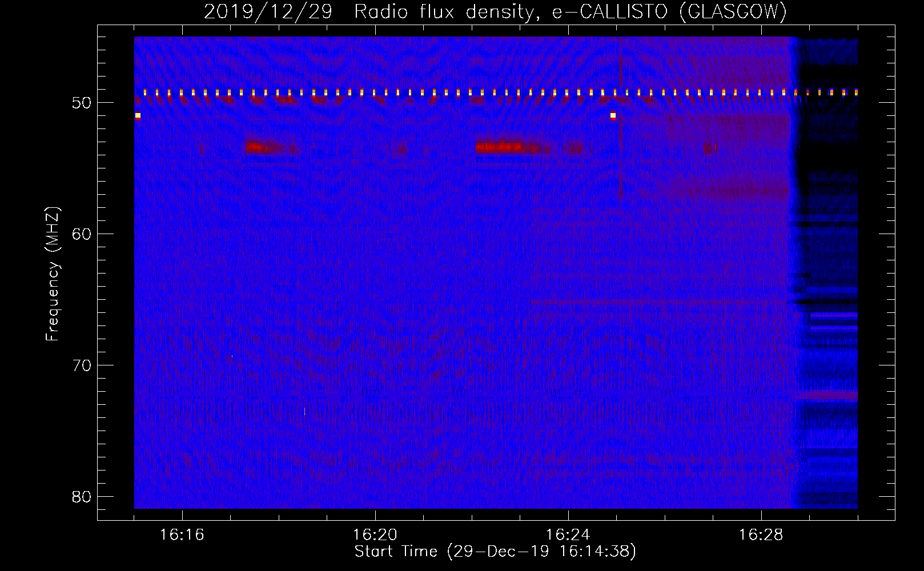Image resolution: width=924 pixels, height=571 pixels.
Task: Click the 16:16 time tick label
Action: click(x=182, y=535)
